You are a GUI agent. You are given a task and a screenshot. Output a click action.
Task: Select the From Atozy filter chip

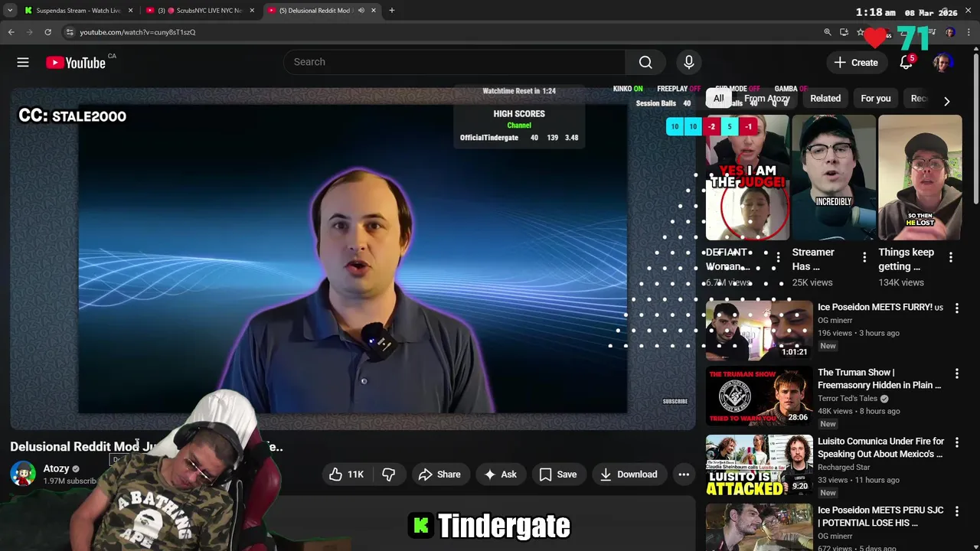point(766,98)
